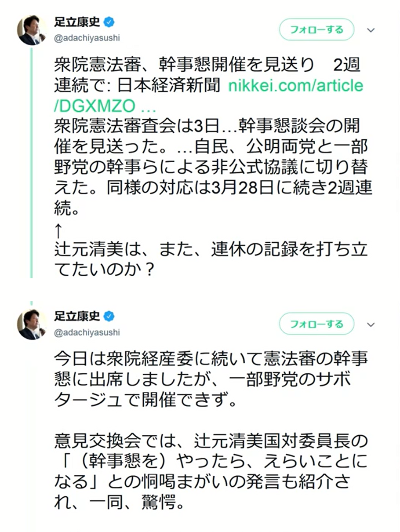Expand the second tweet's chevron options menu
Viewport: 400px width, 532px height.
tap(371, 325)
